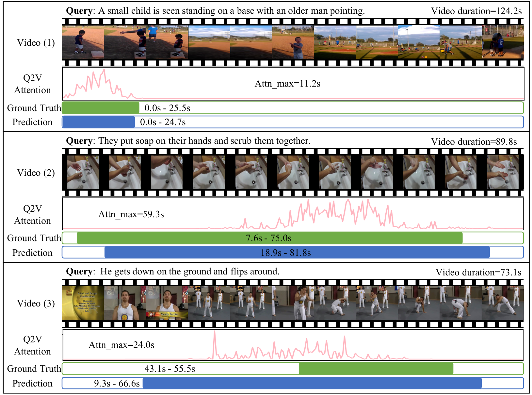The height and width of the screenshot is (395, 532).
Task: Select the "Video (1)" label
Action: point(36,43)
